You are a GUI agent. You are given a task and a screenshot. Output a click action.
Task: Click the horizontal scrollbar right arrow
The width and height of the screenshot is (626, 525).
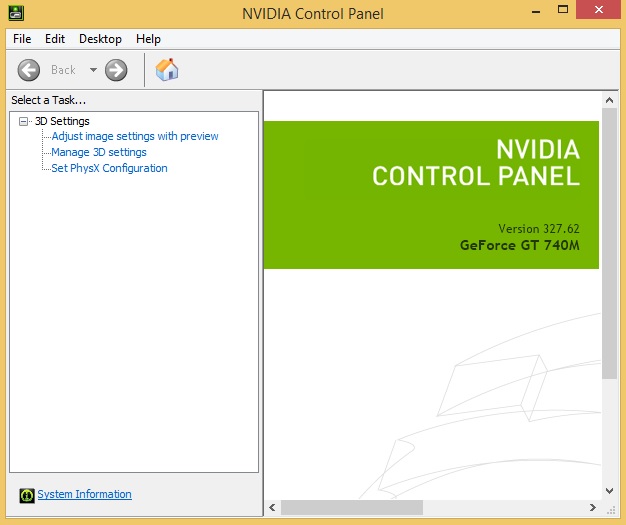tap(594, 508)
